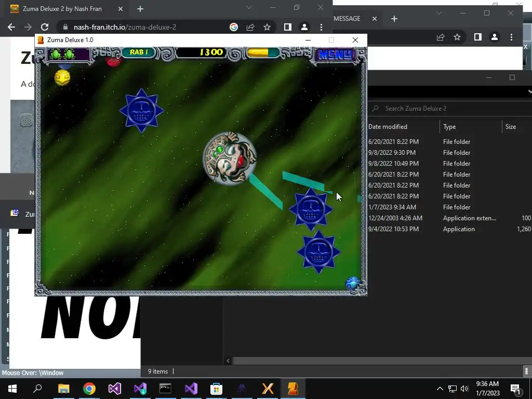Click the frog shooter in the game center
This screenshot has height=399, width=532.
click(230, 158)
